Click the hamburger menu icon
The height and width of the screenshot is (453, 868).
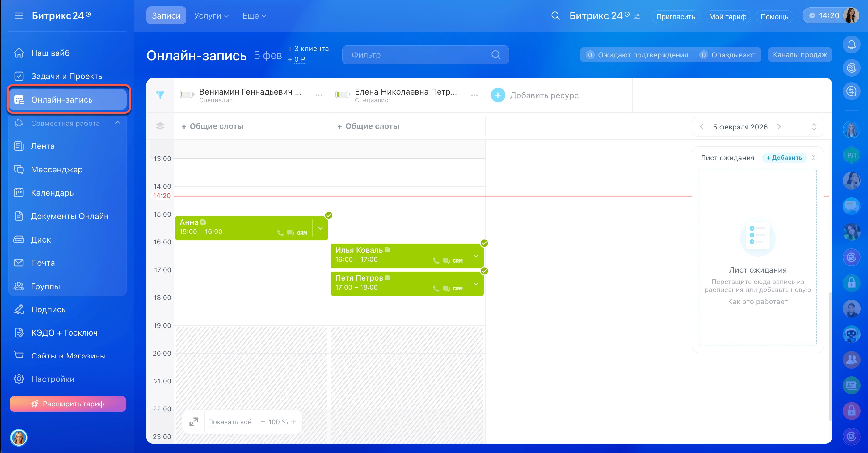pos(19,16)
